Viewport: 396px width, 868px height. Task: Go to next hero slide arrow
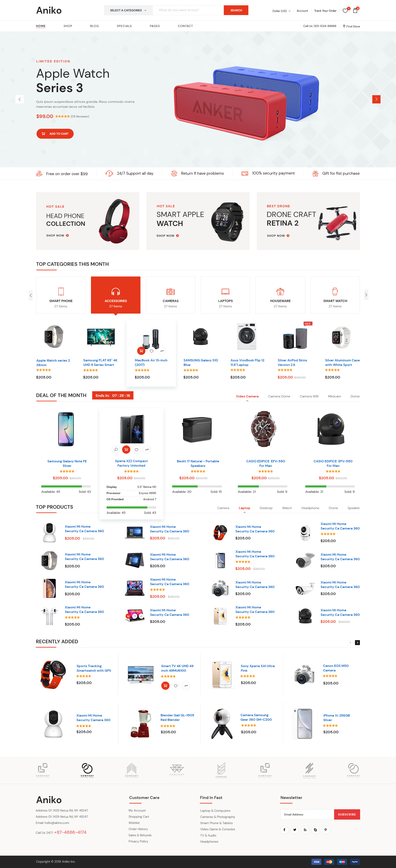tap(376, 99)
